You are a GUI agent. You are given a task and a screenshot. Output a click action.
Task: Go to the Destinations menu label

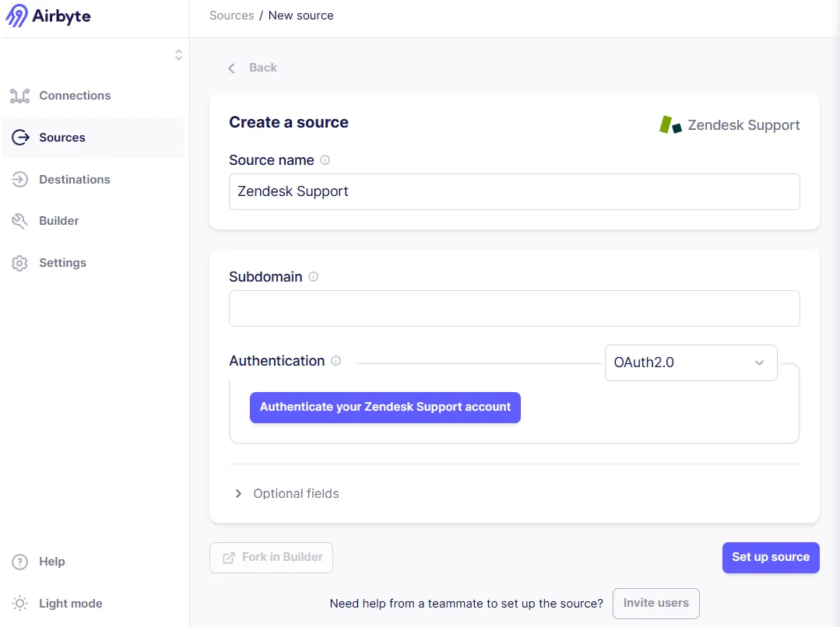point(75,180)
